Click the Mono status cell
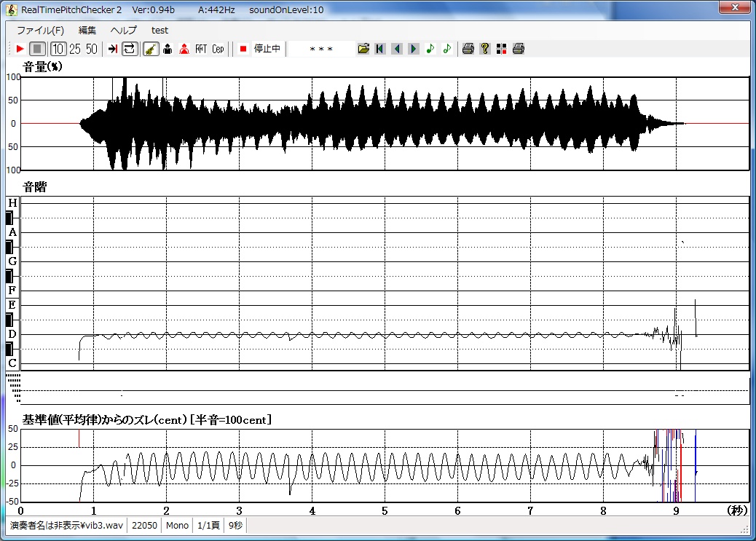 pyautogui.click(x=177, y=525)
